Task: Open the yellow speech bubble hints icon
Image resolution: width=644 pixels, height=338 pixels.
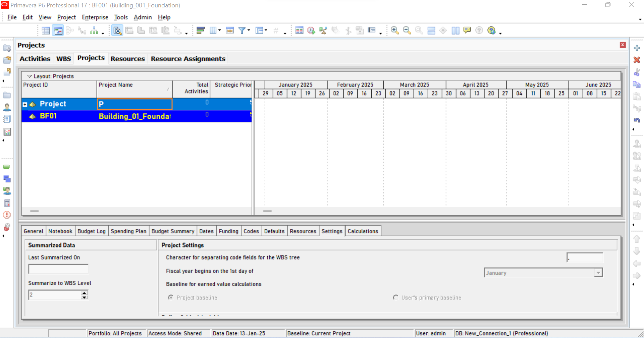Action: click(x=467, y=30)
